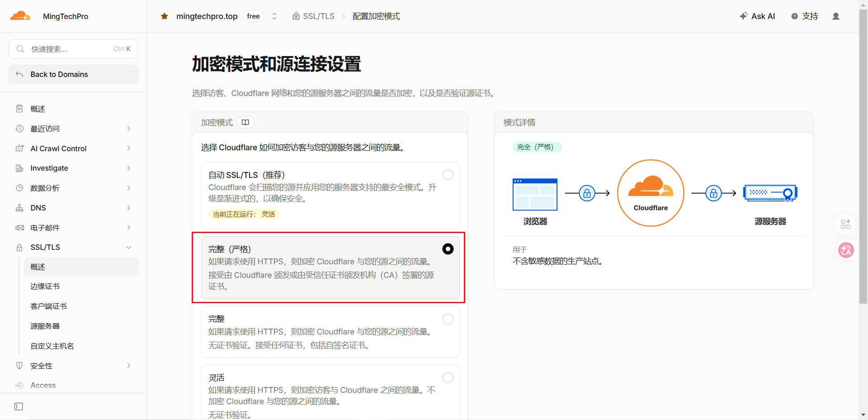Click the floating apps grid icon

point(846,224)
